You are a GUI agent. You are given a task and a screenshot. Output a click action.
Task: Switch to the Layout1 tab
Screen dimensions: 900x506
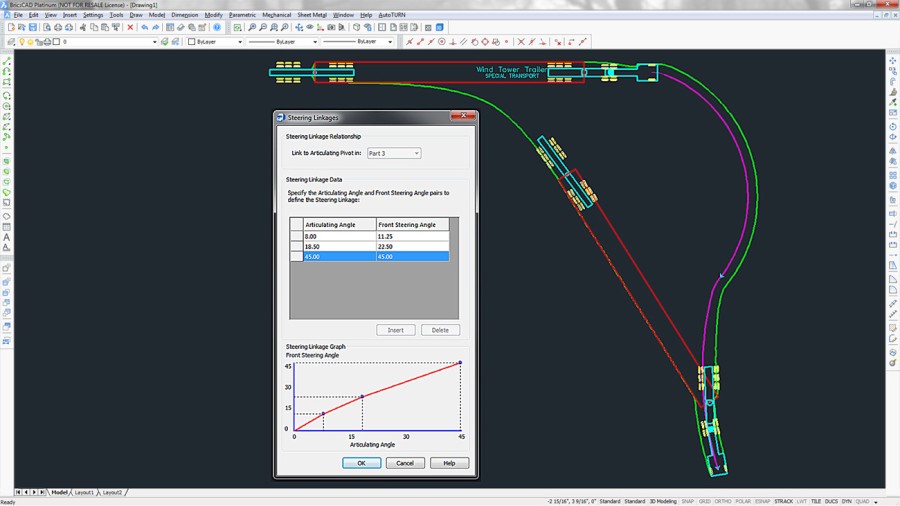[85, 493]
